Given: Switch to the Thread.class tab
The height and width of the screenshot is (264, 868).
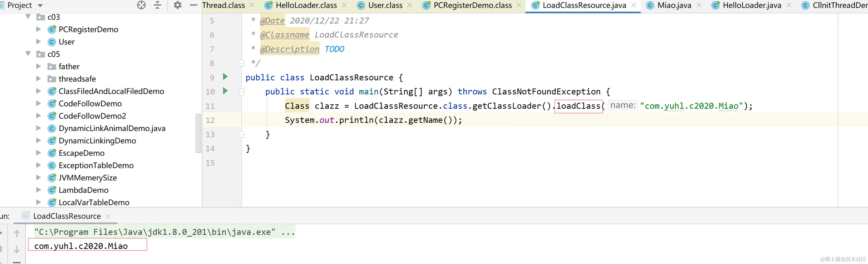Looking at the screenshot, I should pyautogui.click(x=223, y=5).
